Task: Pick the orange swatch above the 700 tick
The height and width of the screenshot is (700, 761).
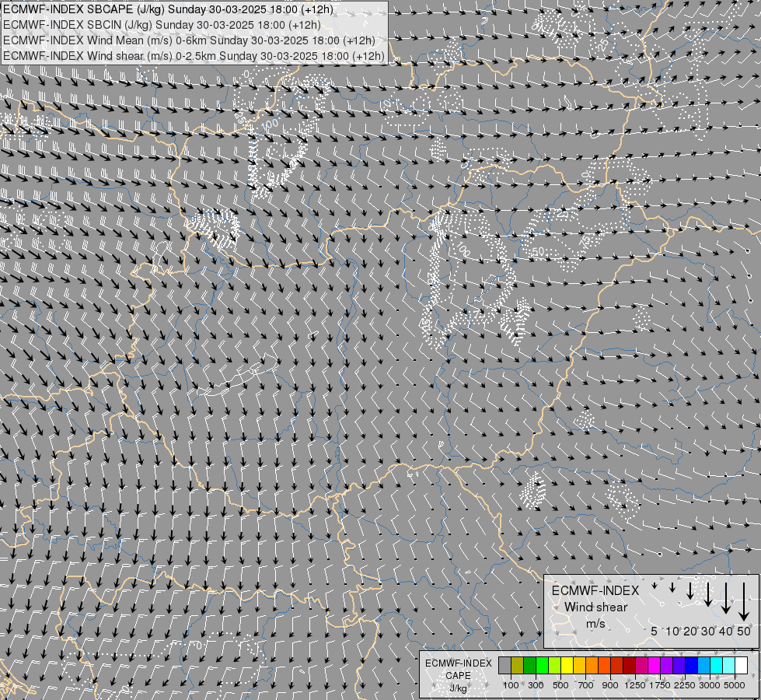Action: click(592, 665)
